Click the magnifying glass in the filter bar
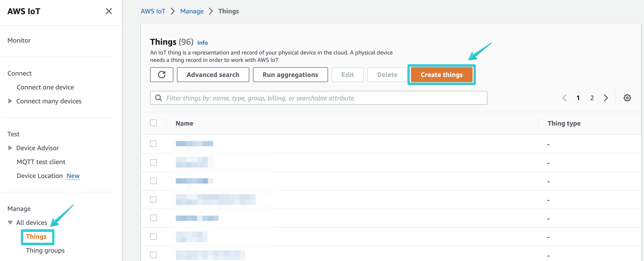644x261 pixels. (158, 98)
